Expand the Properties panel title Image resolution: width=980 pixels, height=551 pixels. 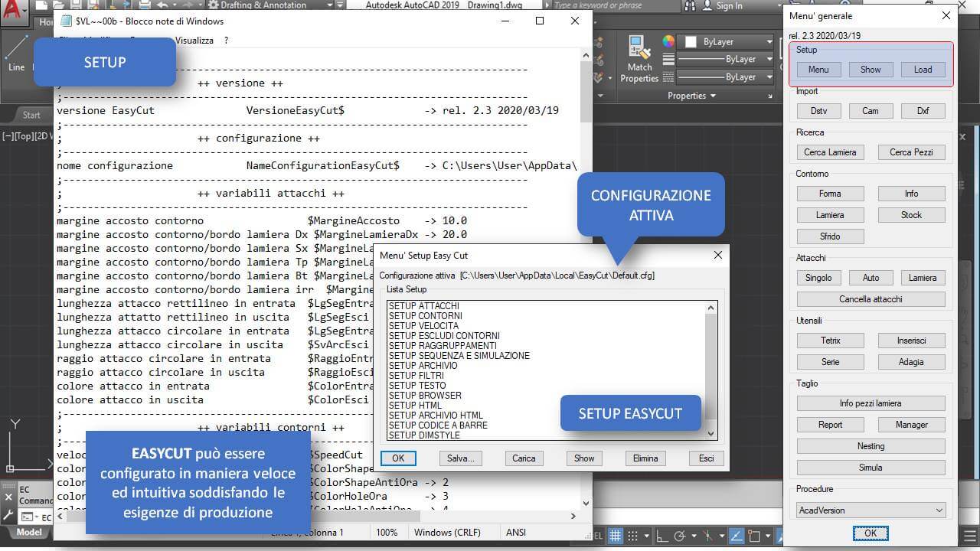pos(691,96)
